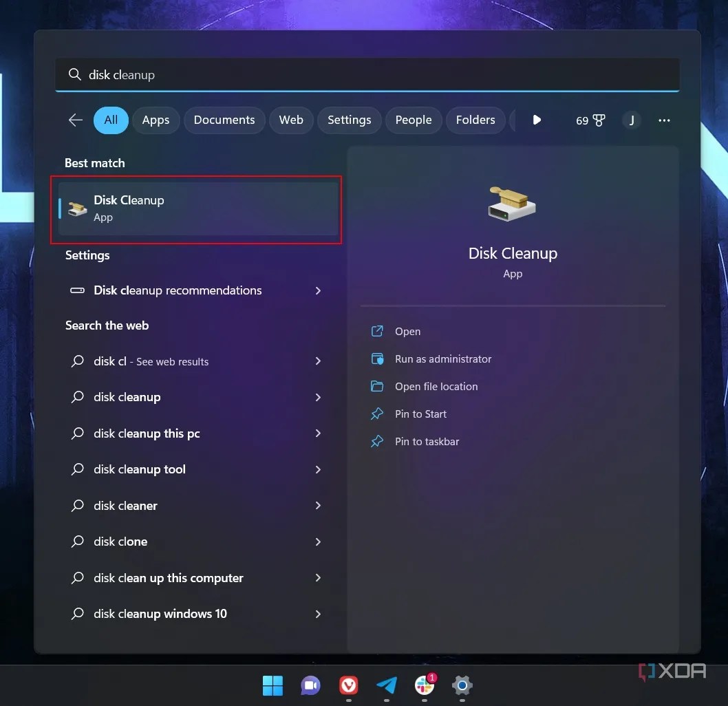Pin Disk Cleanup to taskbar
This screenshot has width=728, height=706.
427,441
